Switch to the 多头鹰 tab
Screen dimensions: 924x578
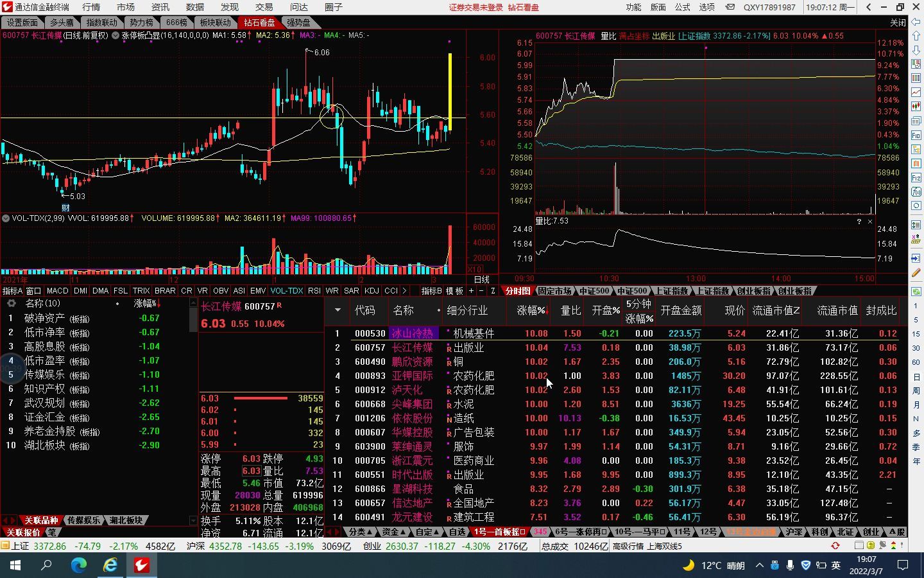coord(62,22)
